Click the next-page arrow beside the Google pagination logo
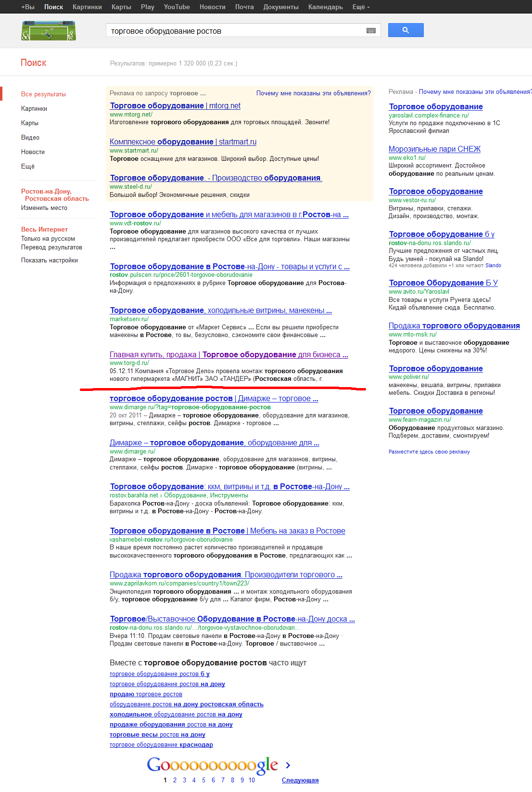The height and width of the screenshot is (792, 532). pos(288,765)
